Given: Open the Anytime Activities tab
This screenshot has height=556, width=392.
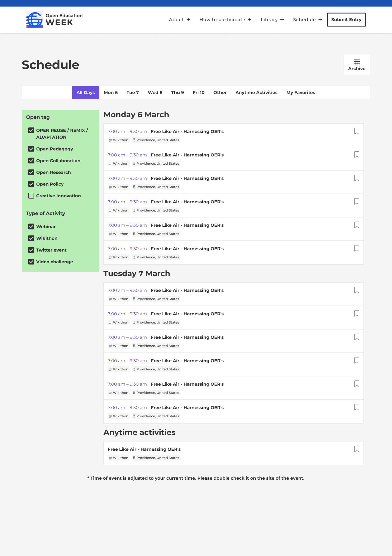Looking at the screenshot, I should coord(256,92).
